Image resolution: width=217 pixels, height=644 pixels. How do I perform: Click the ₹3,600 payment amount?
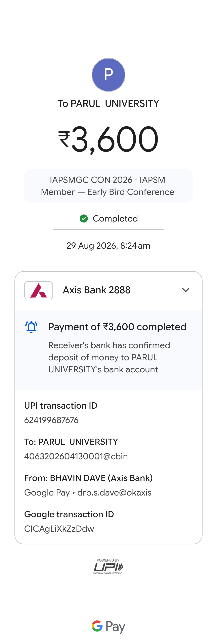(x=108, y=139)
